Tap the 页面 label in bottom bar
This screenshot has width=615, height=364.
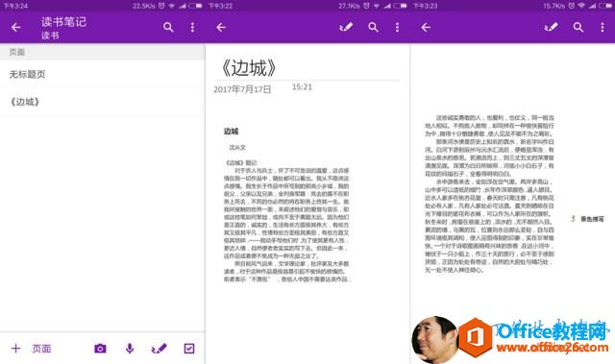pyautogui.click(x=41, y=349)
